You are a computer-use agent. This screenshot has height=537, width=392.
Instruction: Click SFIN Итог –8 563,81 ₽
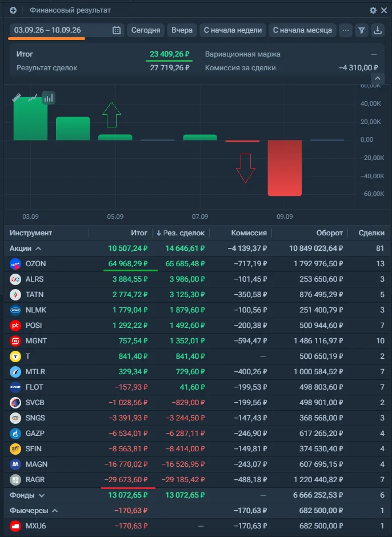(x=128, y=448)
